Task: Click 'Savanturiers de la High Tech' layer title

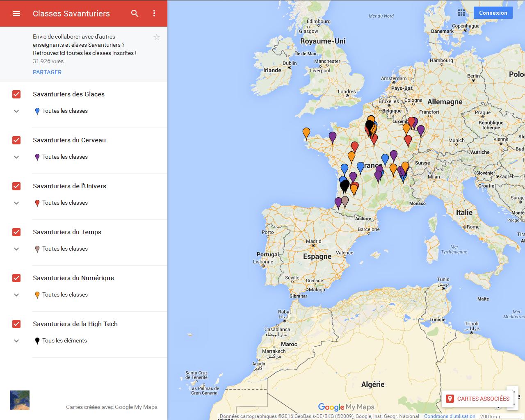Action: tap(75, 324)
